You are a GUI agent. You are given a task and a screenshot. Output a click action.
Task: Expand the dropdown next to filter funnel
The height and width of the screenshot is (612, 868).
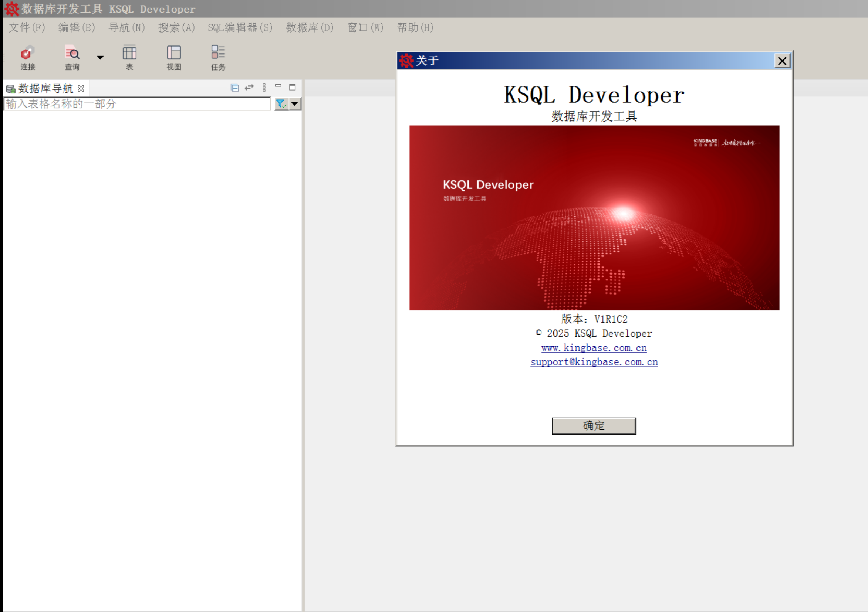click(295, 104)
